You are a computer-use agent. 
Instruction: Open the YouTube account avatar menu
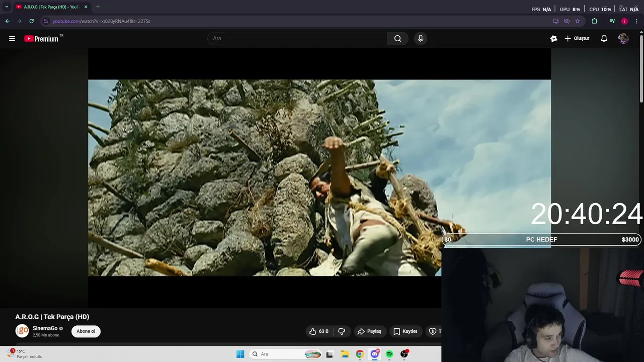pyautogui.click(x=623, y=38)
